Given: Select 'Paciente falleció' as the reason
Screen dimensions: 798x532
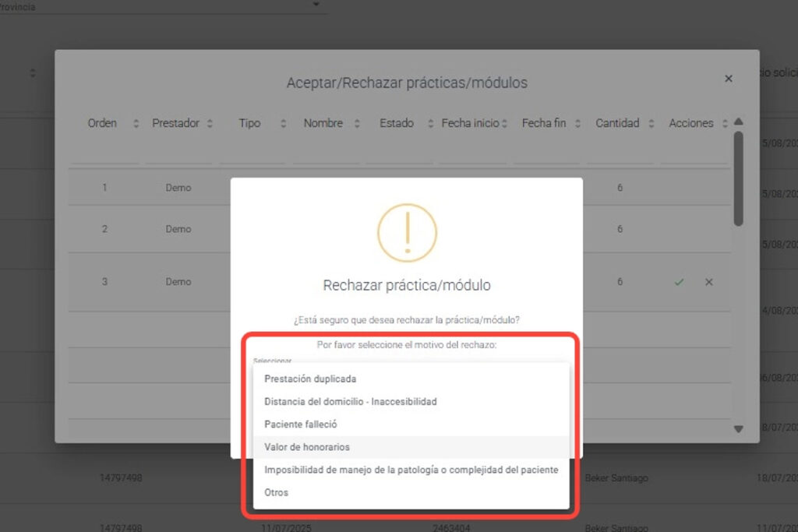Looking at the screenshot, I should 300,425.
